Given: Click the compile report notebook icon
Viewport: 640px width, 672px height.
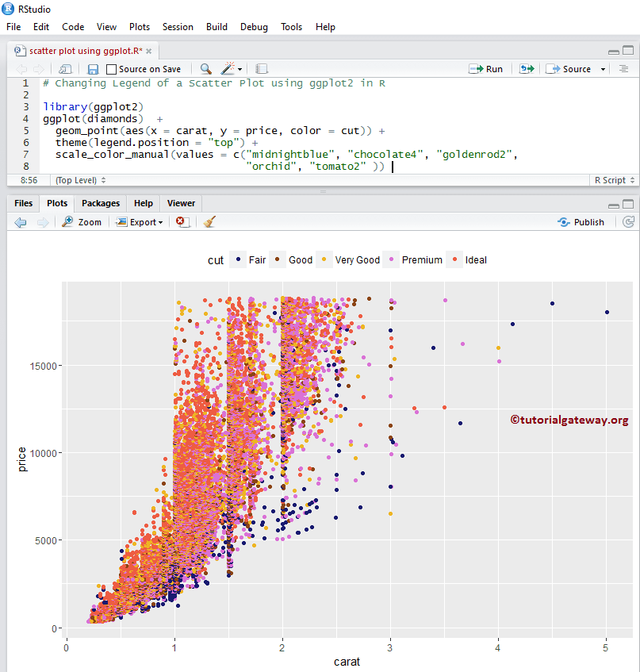Looking at the screenshot, I should tap(262, 69).
